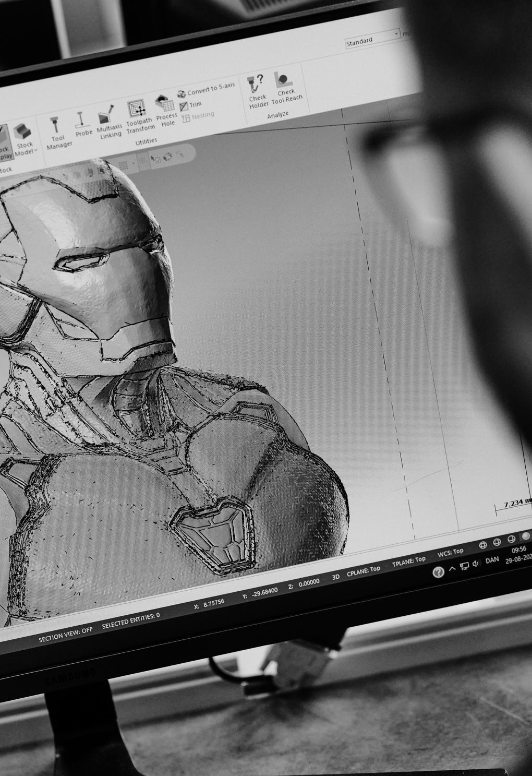Click the CPLANE: Top setting

(363, 570)
